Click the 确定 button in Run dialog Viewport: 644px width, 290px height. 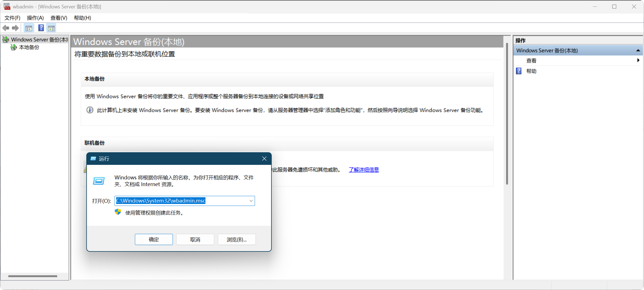(154, 239)
